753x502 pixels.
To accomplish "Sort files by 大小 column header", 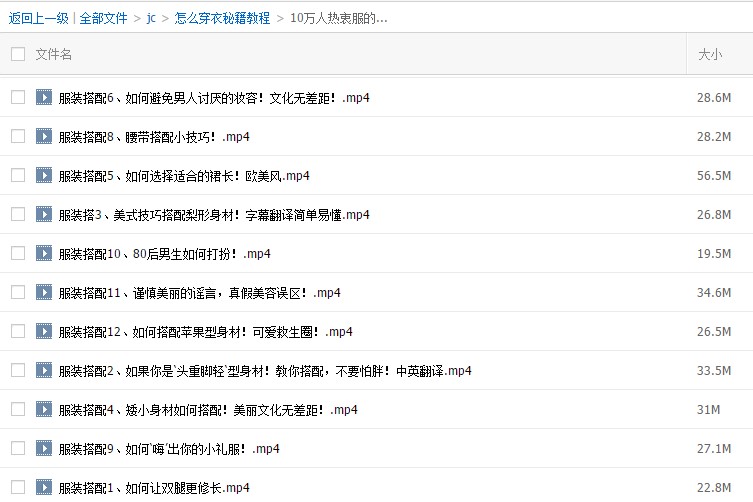I will coord(709,54).
